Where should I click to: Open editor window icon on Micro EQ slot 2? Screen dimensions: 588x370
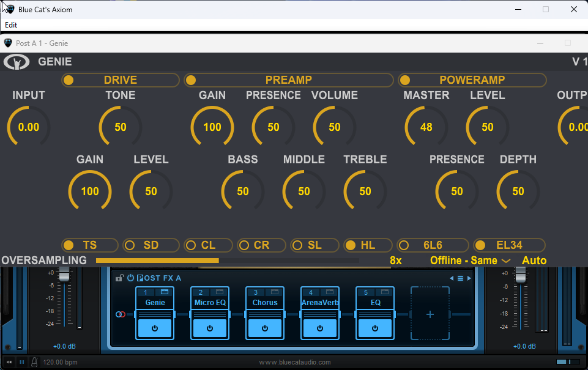[x=220, y=292]
